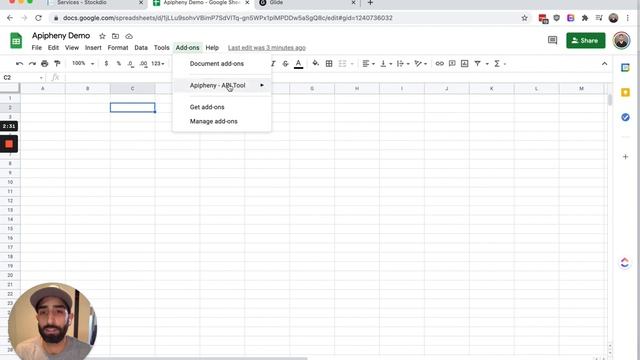Click the Insert link icon
Image resolution: width=640 pixels, height=360 pixels.
(x=440, y=64)
